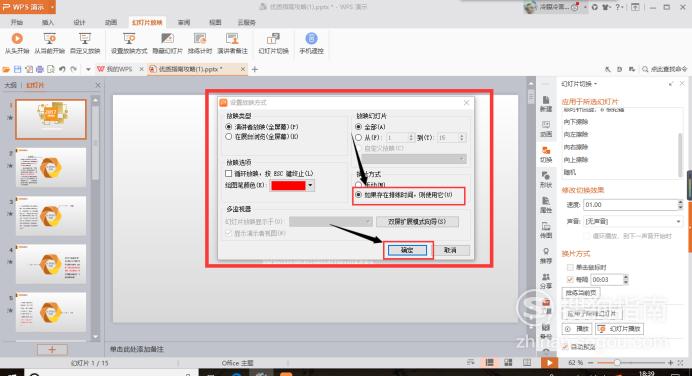Viewport: 692px width, 376px height.
Task: Click the find command search icon
Action: pyautogui.click(x=645, y=69)
